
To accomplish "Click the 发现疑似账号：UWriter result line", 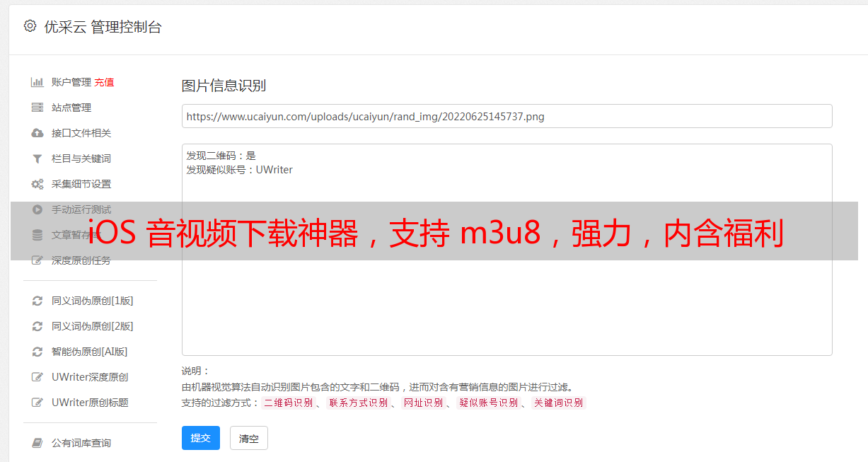I will point(239,170).
